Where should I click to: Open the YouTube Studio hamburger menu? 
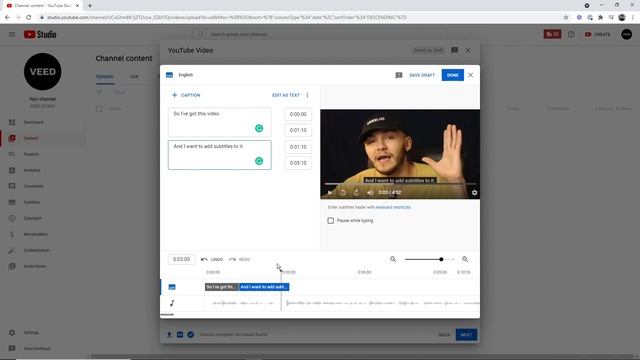pos(12,34)
